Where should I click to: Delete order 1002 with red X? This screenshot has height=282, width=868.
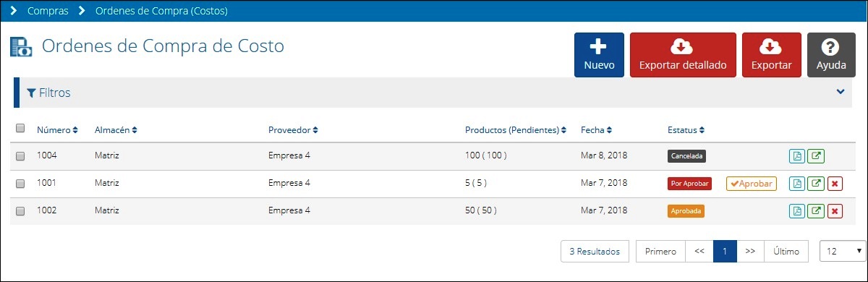coord(835,211)
